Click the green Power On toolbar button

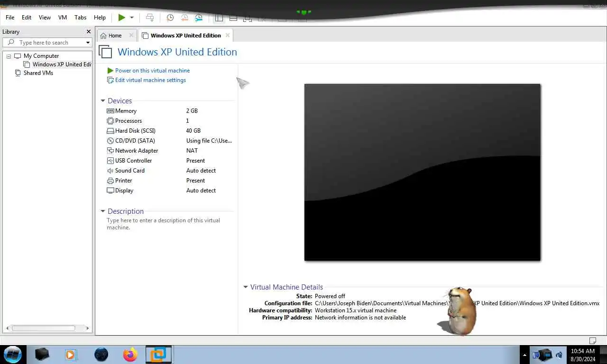(x=122, y=18)
